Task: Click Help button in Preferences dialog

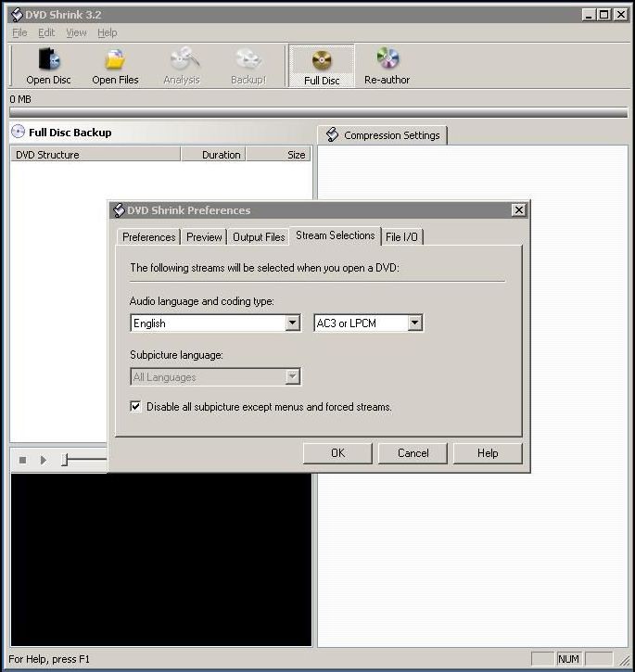Action: [488, 453]
